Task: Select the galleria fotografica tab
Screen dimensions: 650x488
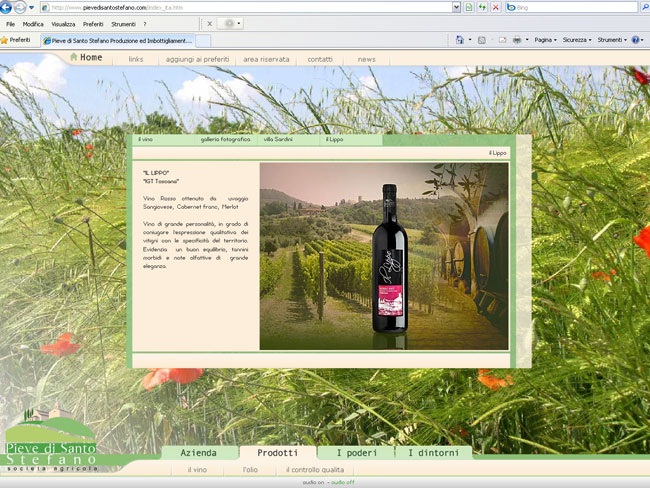Action: coord(225,139)
